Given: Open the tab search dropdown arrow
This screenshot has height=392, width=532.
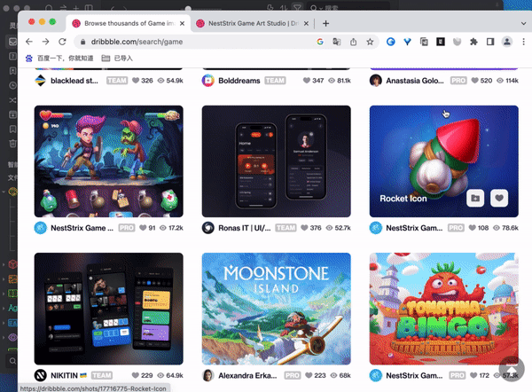Looking at the screenshot, I should tap(523, 23).
